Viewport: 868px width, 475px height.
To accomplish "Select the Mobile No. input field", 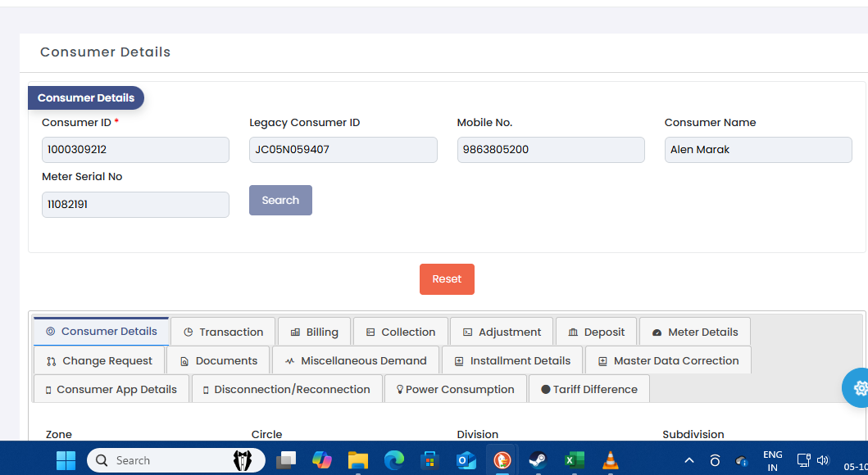I will click(x=551, y=150).
